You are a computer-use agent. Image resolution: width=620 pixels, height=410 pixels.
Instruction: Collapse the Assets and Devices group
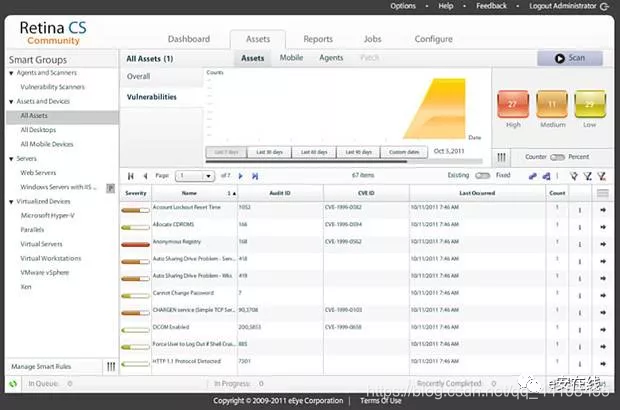(x=11, y=102)
